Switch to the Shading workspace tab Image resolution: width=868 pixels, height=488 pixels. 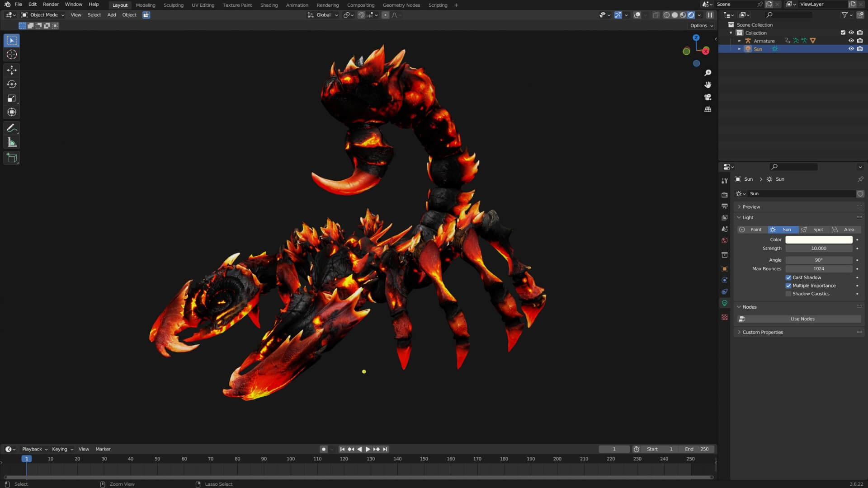[x=269, y=5]
